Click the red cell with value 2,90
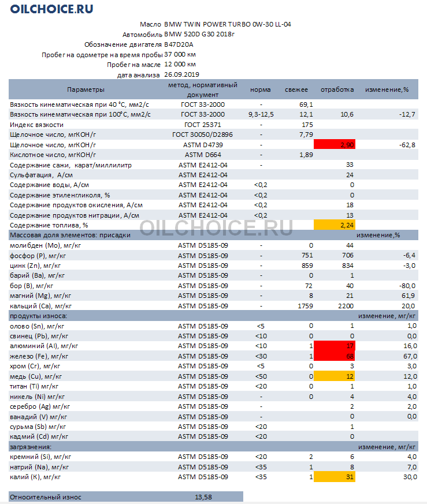427x504 pixels. click(335, 145)
